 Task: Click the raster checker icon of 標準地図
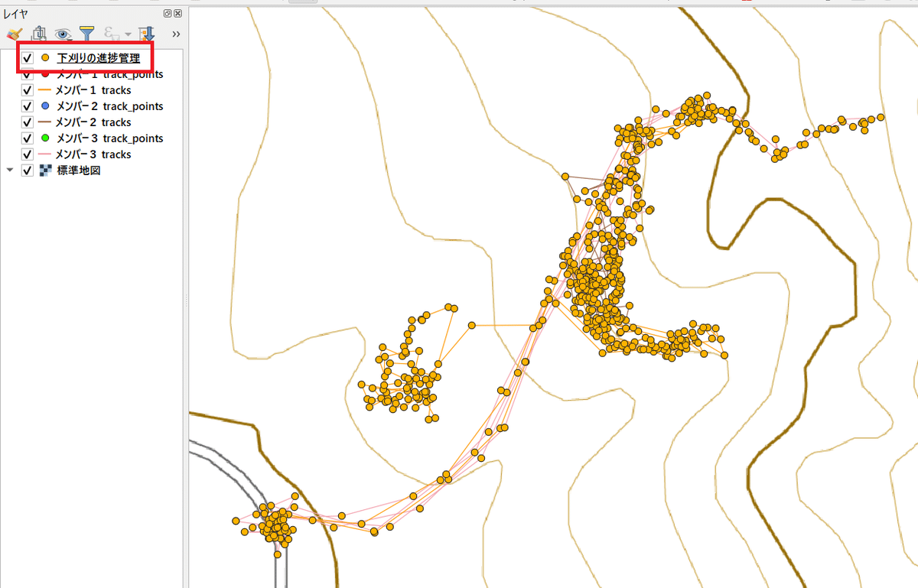click(45, 171)
